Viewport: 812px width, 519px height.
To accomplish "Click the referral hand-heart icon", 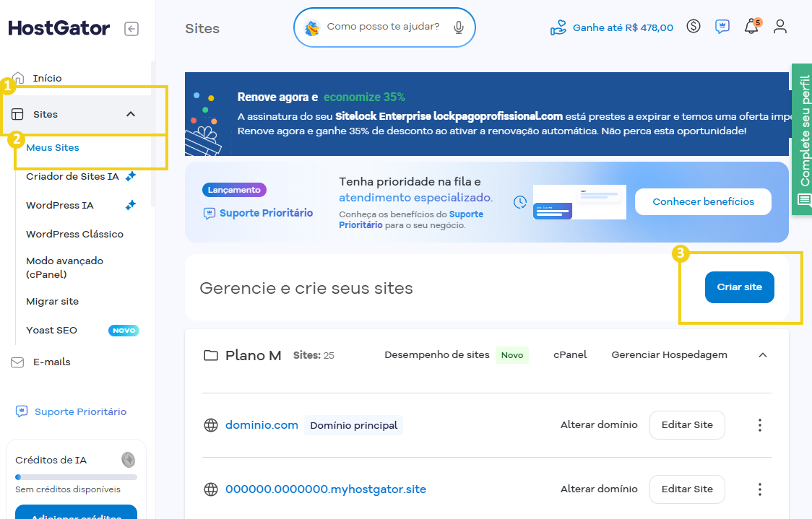I will click(558, 27).
